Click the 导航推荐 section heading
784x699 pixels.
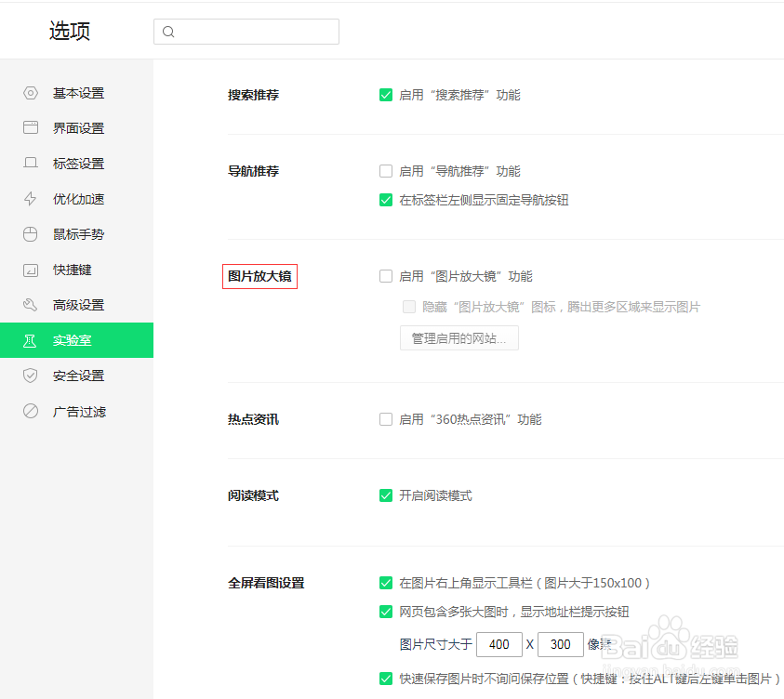pyautogui.click(x=253, y=171)
